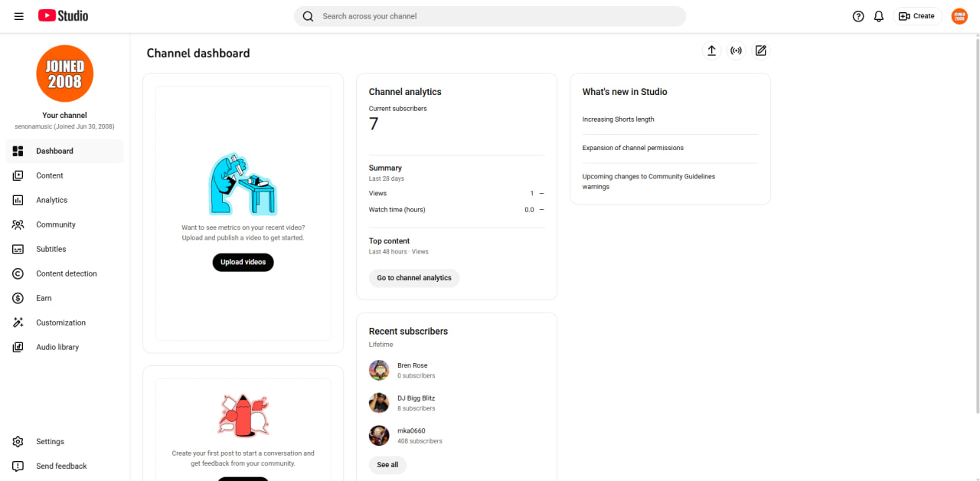Open the notifications bell icon
This screenshot has height=481, width=980.
point(879,16)
